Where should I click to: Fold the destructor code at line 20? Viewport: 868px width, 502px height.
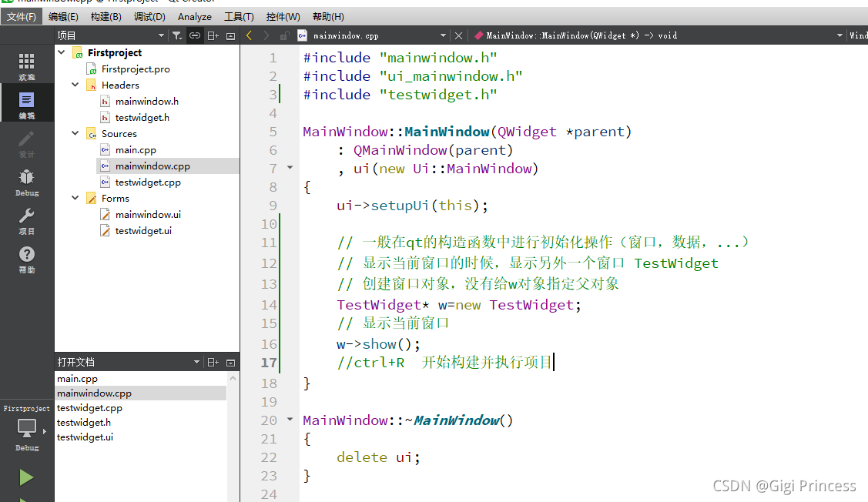290,419
